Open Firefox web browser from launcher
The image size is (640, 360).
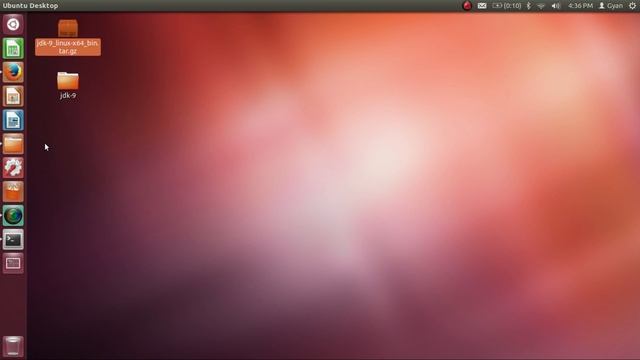(x=13, y=72)
